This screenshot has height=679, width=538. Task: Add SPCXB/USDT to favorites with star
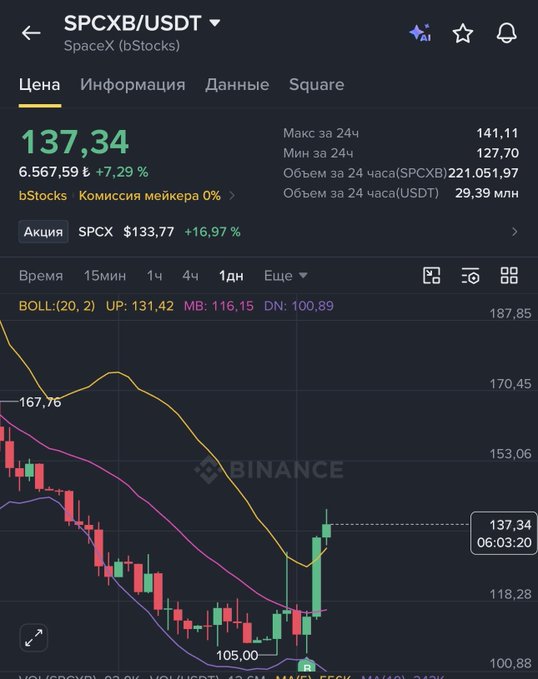[463, 33]
